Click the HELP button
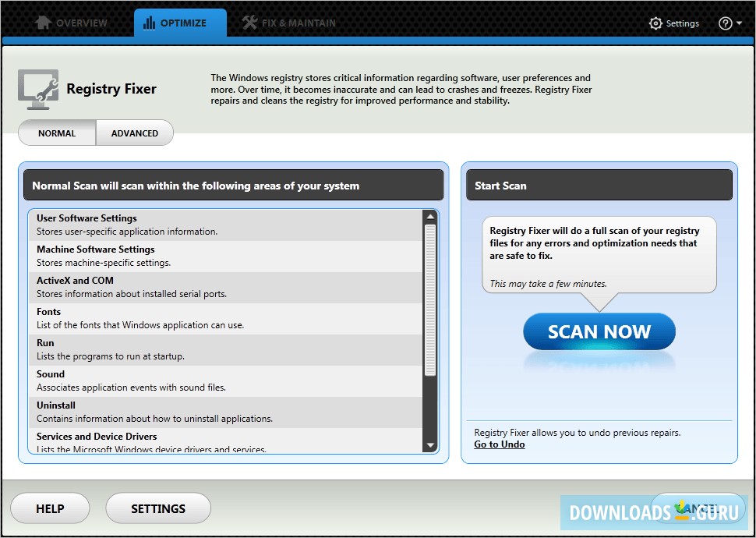This screenshot has height=538, width=756. tap(50, 508)
